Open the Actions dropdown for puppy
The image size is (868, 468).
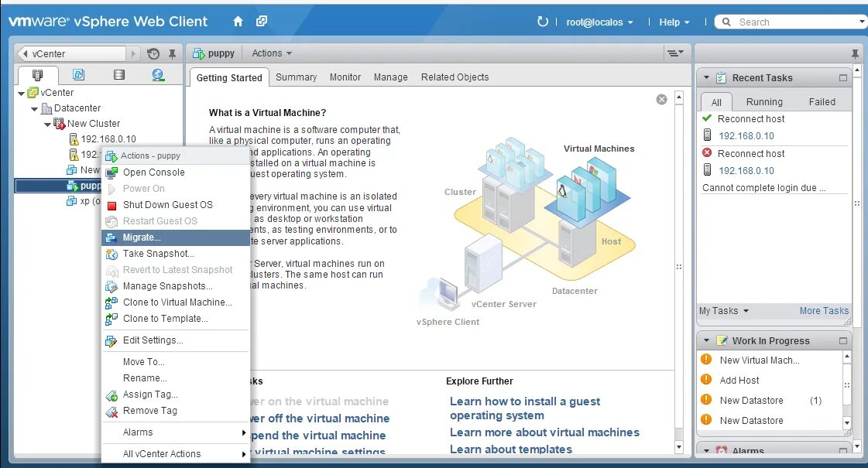(x=272, y=53)
